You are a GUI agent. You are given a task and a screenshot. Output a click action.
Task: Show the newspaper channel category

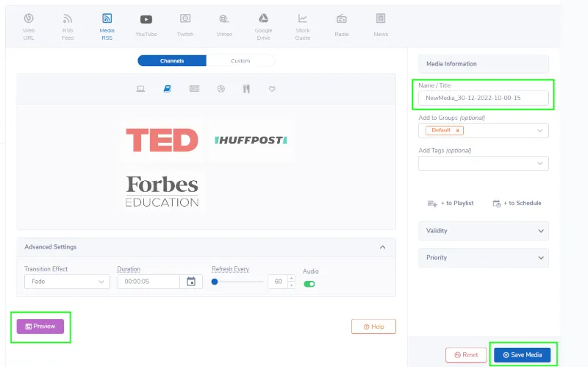coord(194,89)
